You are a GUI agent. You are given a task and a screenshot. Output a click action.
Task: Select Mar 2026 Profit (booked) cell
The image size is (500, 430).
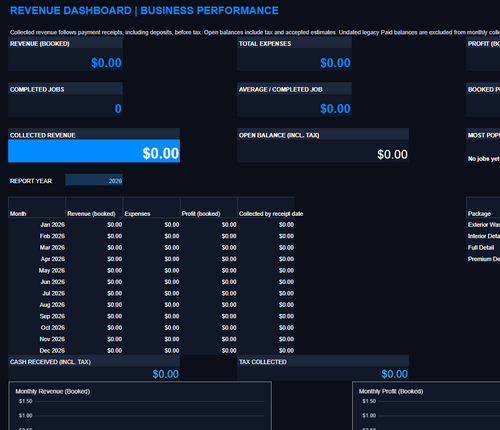click(x=209, y=247)
